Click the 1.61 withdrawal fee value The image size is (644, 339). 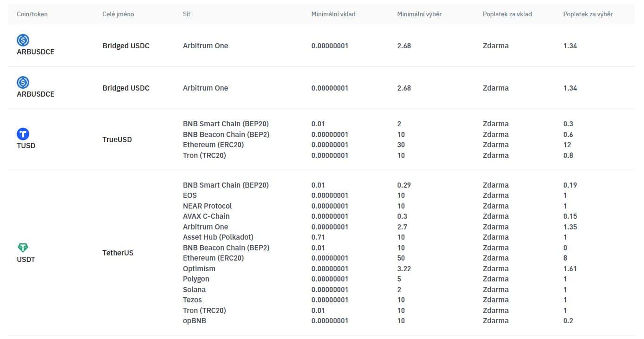pyautogui.click(x=570, y=268)
